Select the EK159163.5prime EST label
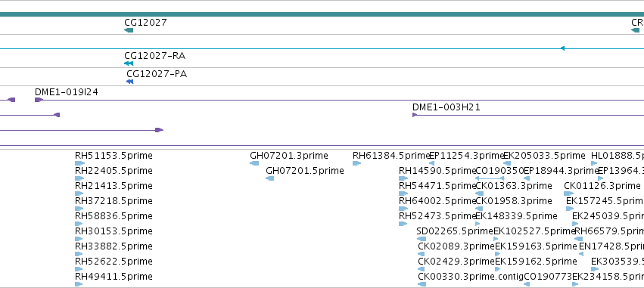The height and width of the screenshot is (288, 644). point(536,246)
